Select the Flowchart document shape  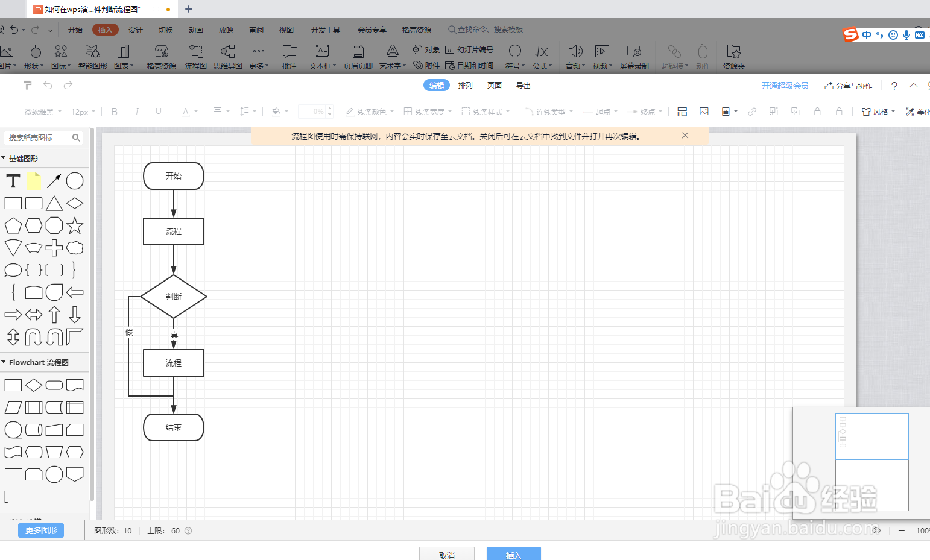(75, 385)
